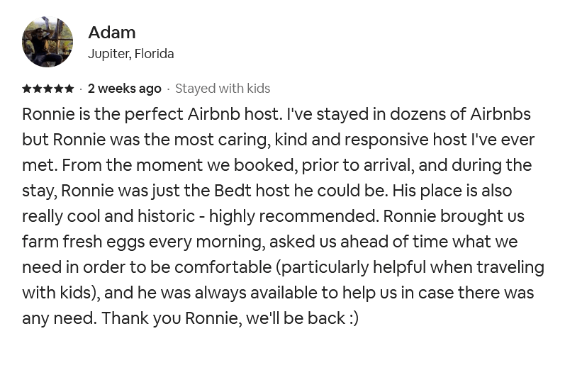This screenshot has height=392, width=565.
Task: Click Adam's round profile photo
Action: tap(47, 42)
